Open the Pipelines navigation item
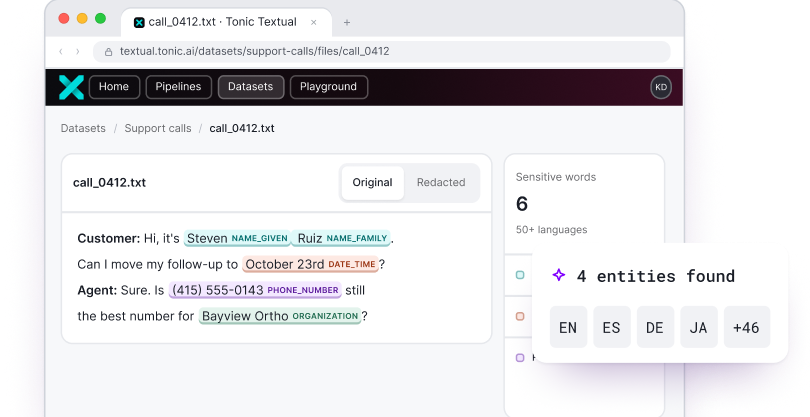810x417 pixels. [179, 87]
